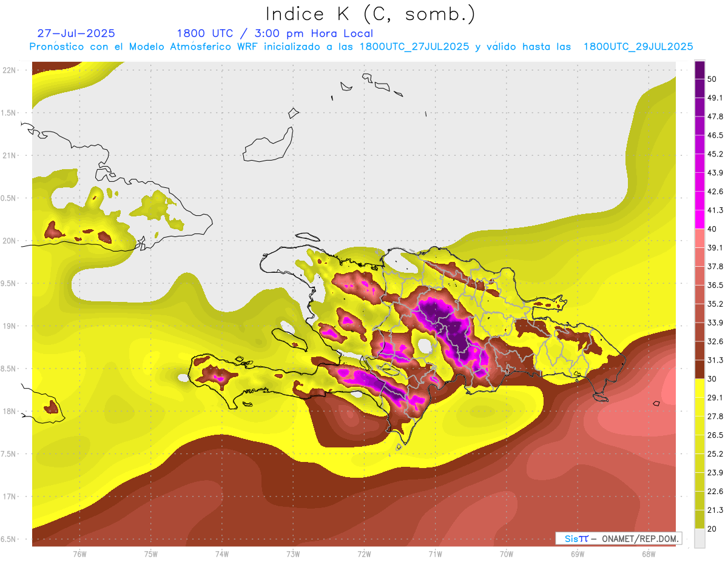
Task: Click the 73W longitude tick label
Action: coord(293,554)
